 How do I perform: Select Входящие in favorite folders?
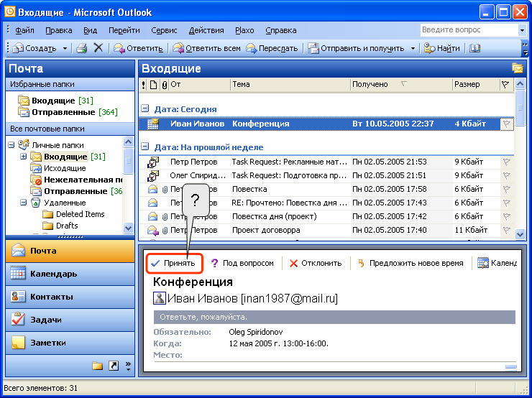point(55,101)
